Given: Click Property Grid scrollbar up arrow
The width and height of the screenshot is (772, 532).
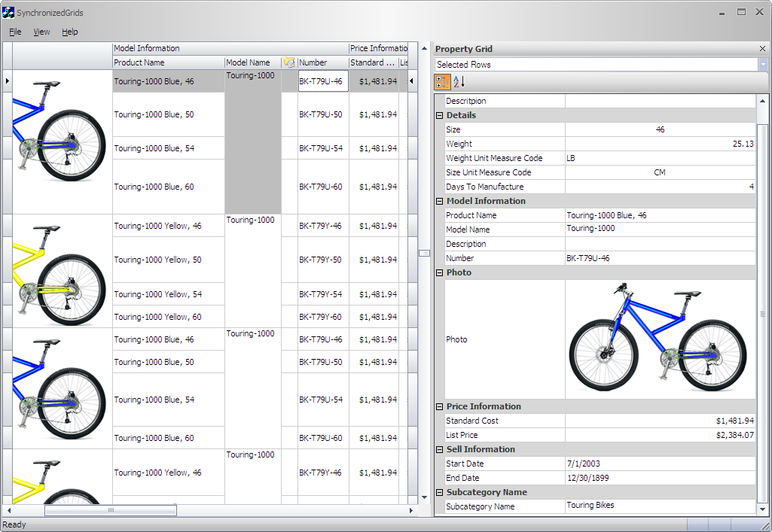Looking at the screenshot, I should 763,101.
